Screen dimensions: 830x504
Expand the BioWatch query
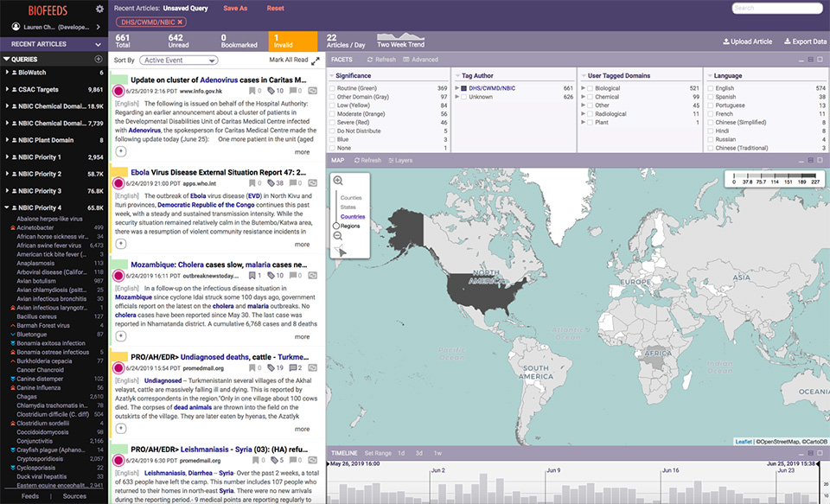pyautogui.click(x=7, y=72)
